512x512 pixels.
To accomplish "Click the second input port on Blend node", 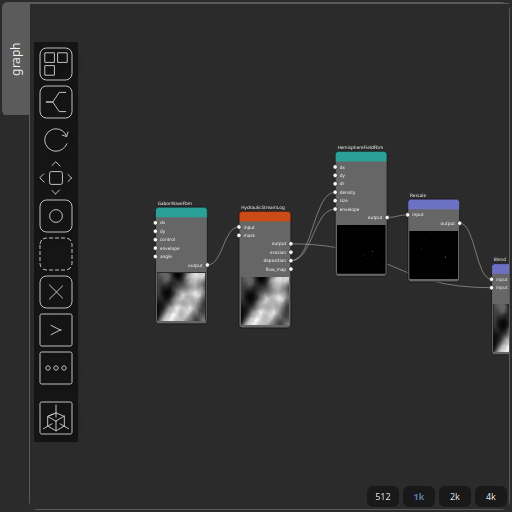I will pyautogui.click(x=492, y=288).
